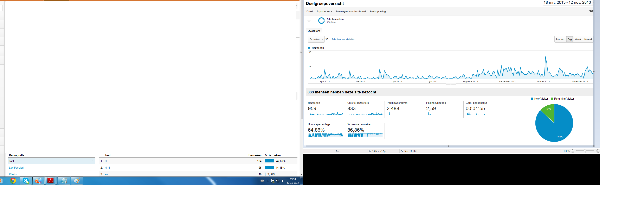Show hidden tray icons arrow
This screenshot has height=217, width=644.
click(x=268, y=181)
